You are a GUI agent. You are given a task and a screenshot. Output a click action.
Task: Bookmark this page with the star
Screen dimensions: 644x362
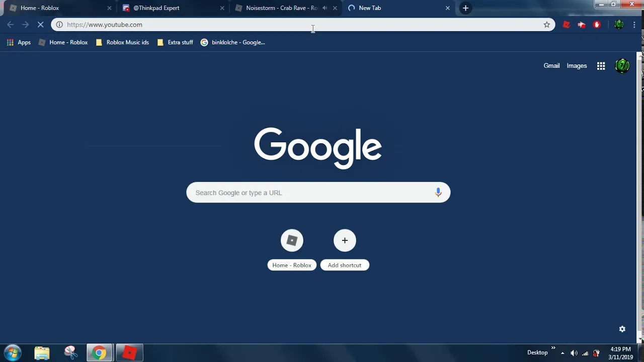coord(547,25)
